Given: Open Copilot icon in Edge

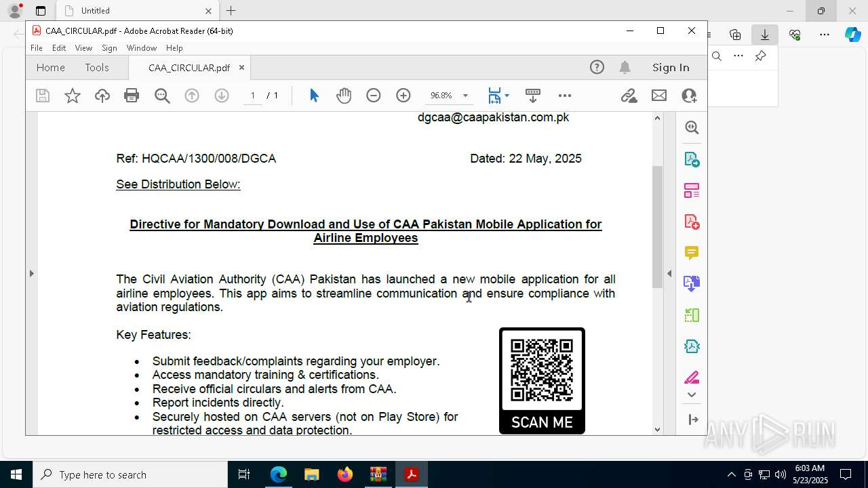Looking at the screenshot, I should [853, 35].
